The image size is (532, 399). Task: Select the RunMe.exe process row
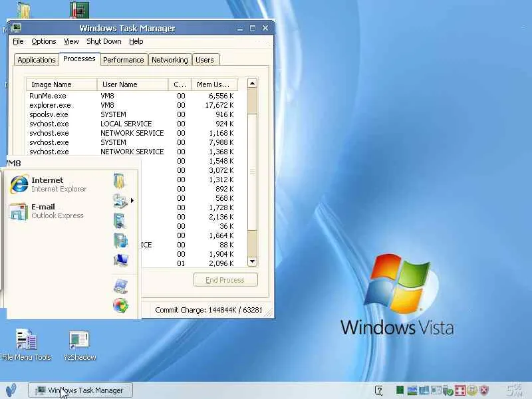point(132,96)
